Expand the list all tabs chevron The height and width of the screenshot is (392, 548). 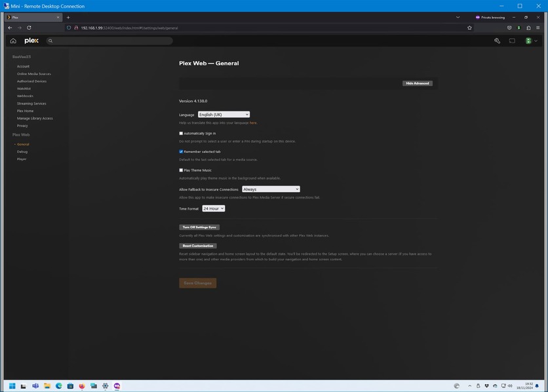458,17
